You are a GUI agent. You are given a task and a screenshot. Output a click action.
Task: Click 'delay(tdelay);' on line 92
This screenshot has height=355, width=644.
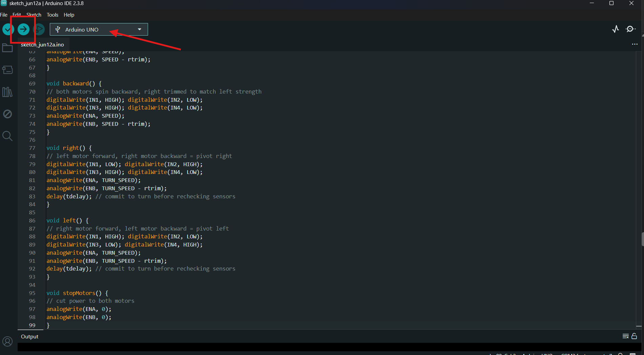pos(69,269)
